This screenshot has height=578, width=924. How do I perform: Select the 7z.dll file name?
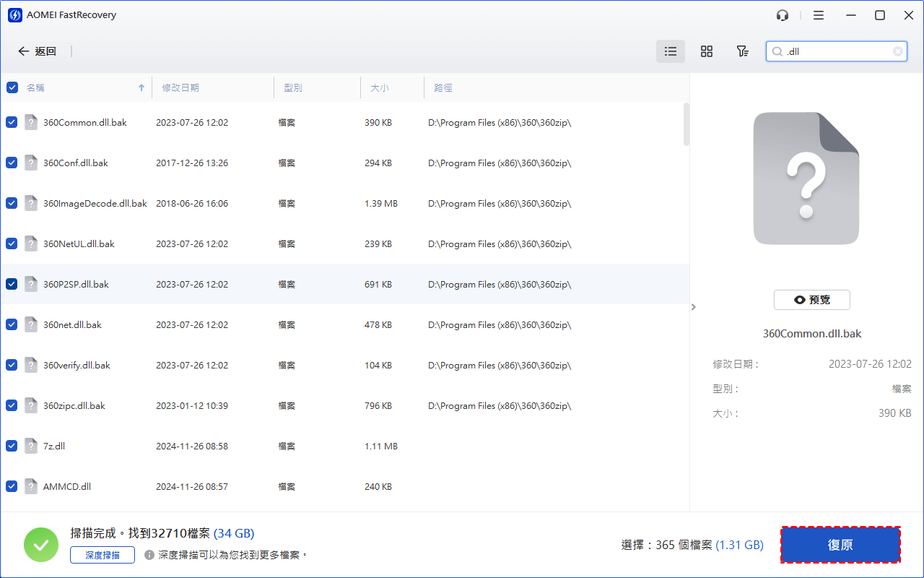click(54, 446)
